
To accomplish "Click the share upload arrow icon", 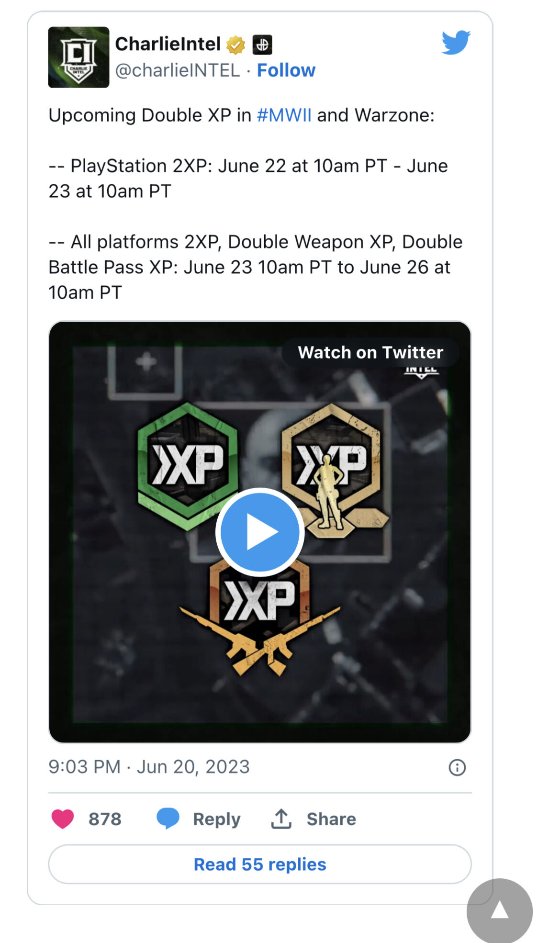I will point(281,819).
